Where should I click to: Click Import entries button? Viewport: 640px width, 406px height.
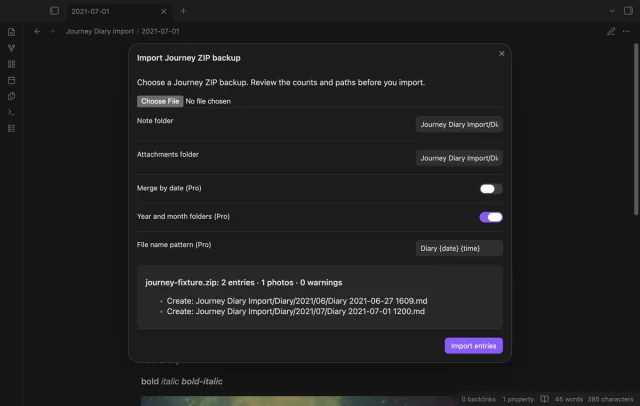473,346
